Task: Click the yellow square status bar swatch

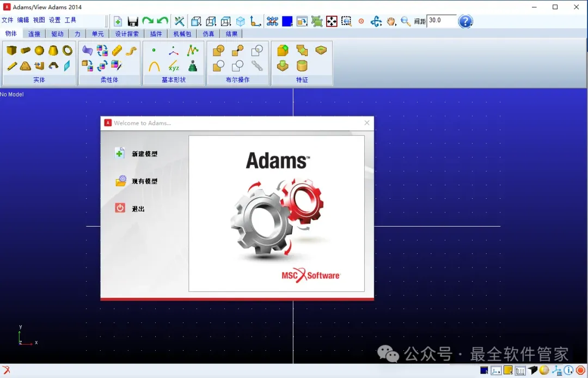Action: tap(508, 370)
